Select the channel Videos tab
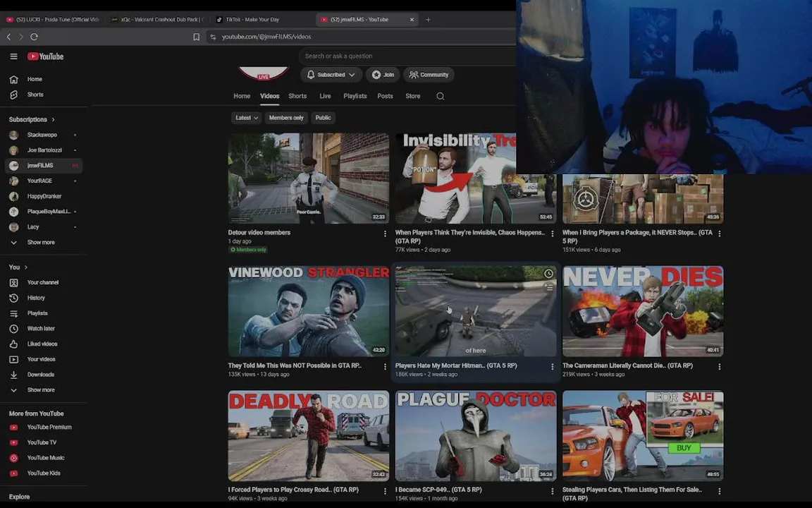This screenshot has width=812, height=508. point(269,97)
